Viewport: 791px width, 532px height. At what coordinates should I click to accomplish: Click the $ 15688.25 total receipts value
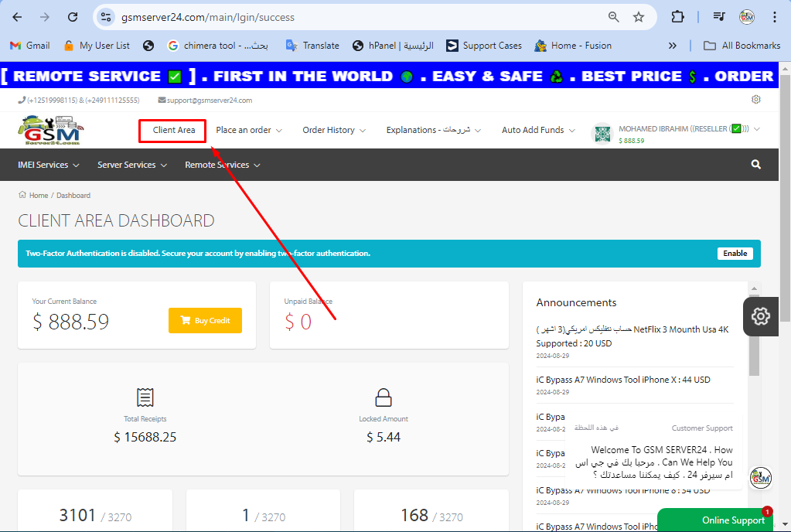point(145,437)
